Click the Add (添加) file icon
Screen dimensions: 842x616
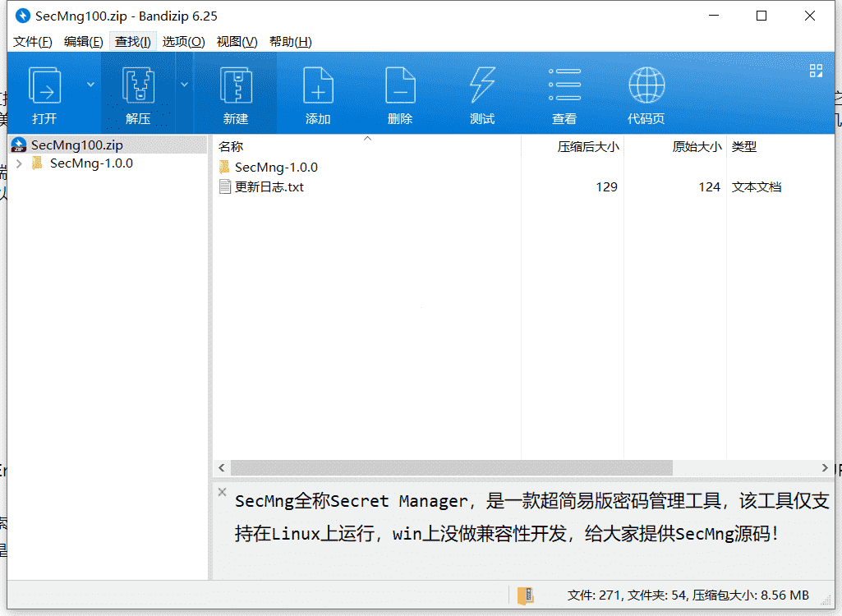coord(318,85)
